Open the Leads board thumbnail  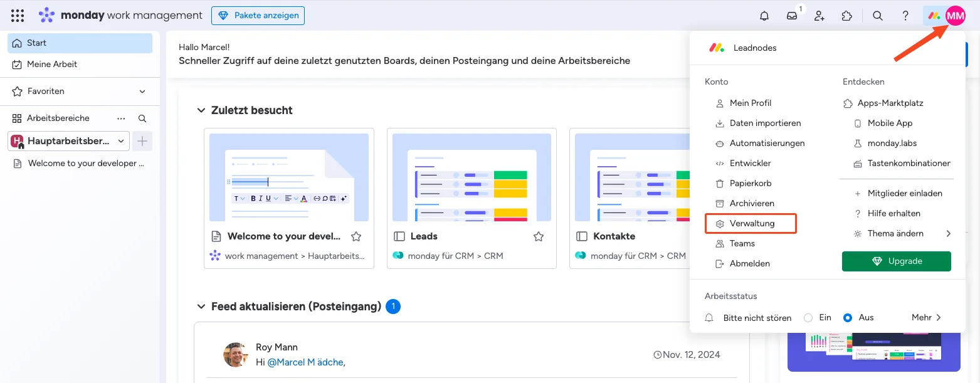(x=472, y=177)
